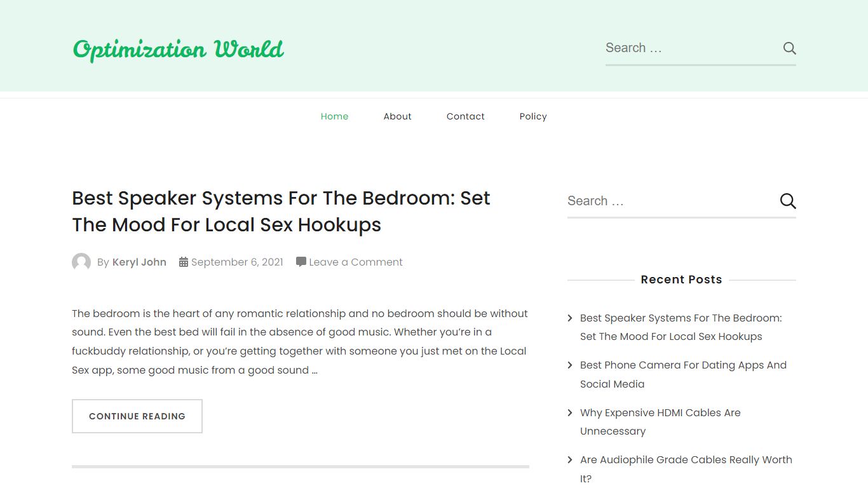Open the Best Speaker Systems article headline
The image size is (868, 488).
coord(281,211)
